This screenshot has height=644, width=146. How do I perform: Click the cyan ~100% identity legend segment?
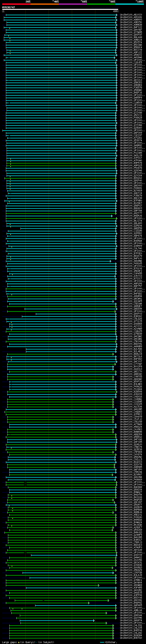pyautogui.click(x=130, y=4)
